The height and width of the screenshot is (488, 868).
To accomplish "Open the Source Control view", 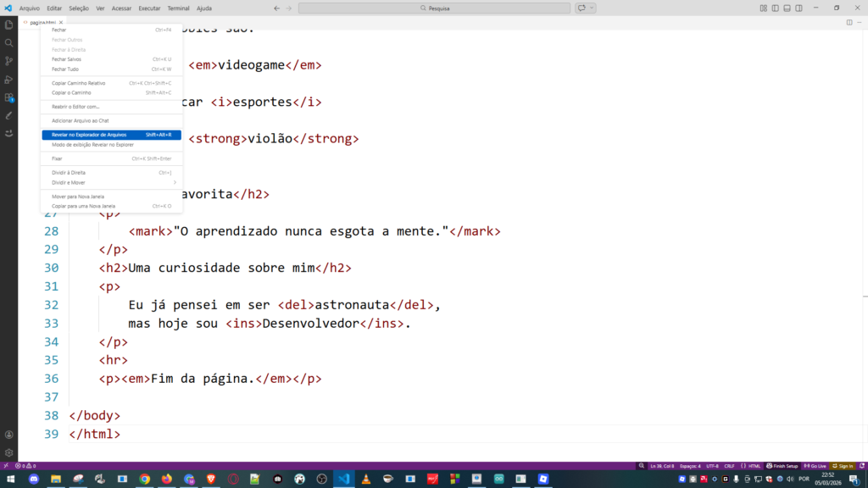I will [x=8, y=61].
